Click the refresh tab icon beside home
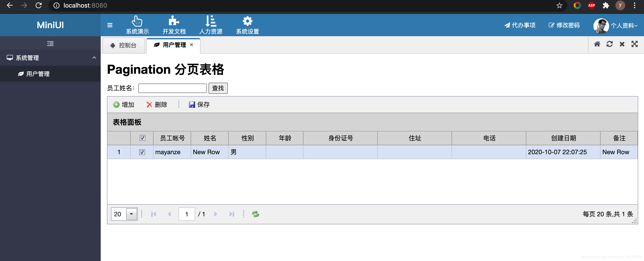This screenshot has width=644, height=261. (x=609, y=44)
